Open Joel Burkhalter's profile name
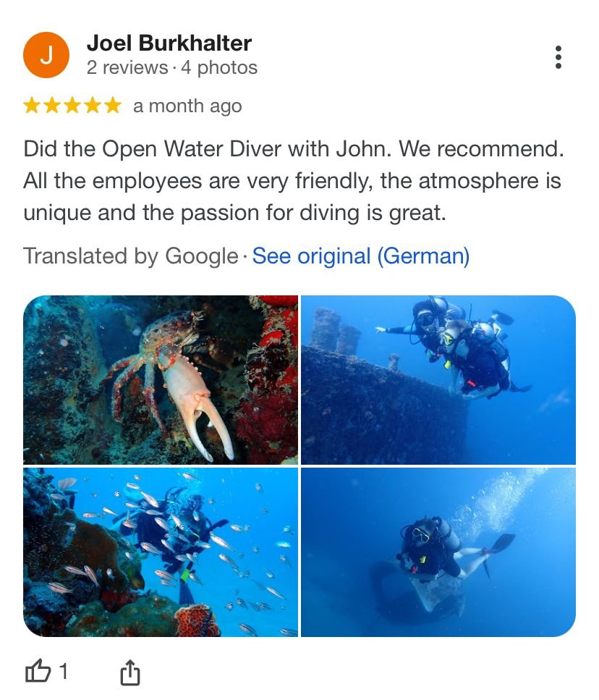 tap(169, 43)
